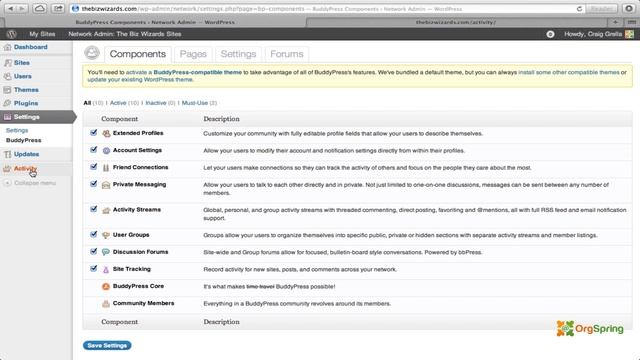Click the browser reload page icon
Viewport: 640px width, 360px height.
(x=579, y=9)
